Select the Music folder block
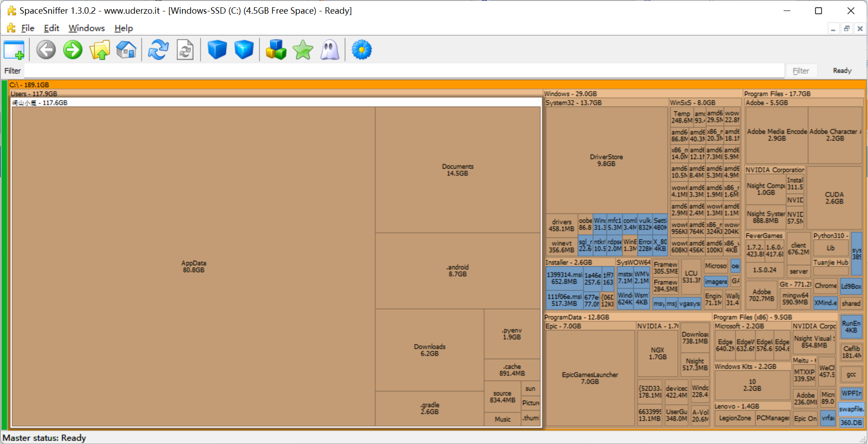Image resolution: width=868 pixels, height=444 pixels. pyautogui.click(x=502, y=419)
